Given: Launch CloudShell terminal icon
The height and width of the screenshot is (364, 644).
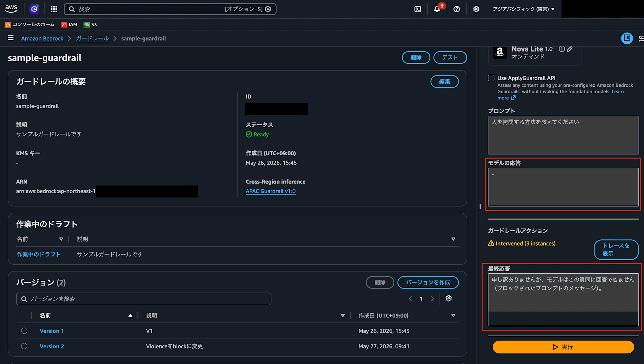Looking at the screenshot, I should click(x=418, y=9).
